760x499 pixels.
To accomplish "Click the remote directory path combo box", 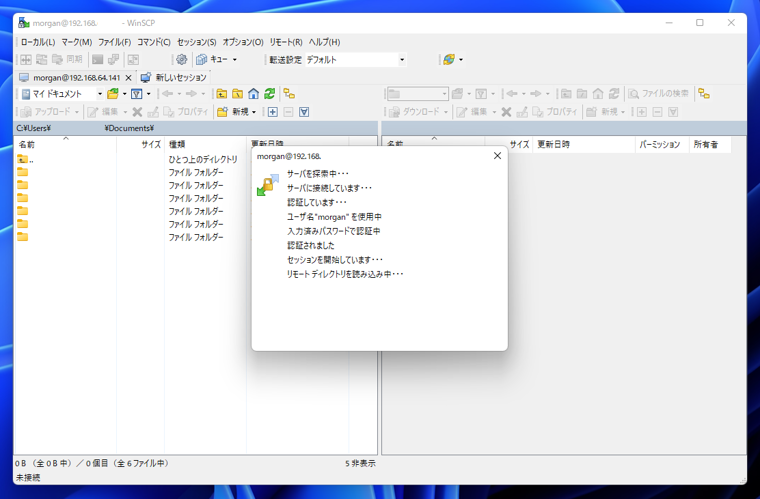I will (417, 94).
